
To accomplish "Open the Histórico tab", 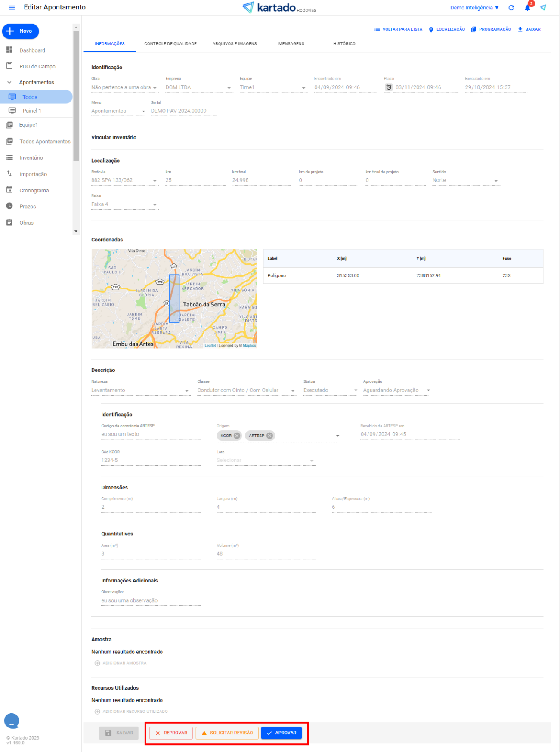I will point(344,44).
